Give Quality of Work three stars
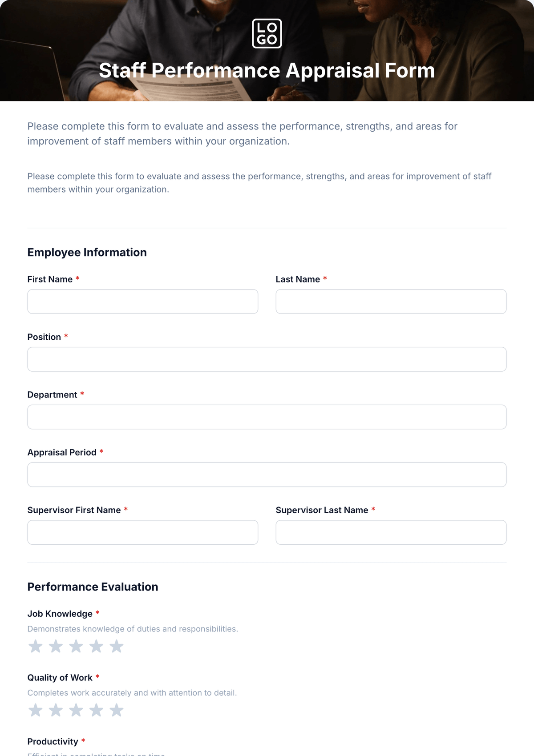The width and height of the screenshot is (534, 756). (x=76, y=710)
